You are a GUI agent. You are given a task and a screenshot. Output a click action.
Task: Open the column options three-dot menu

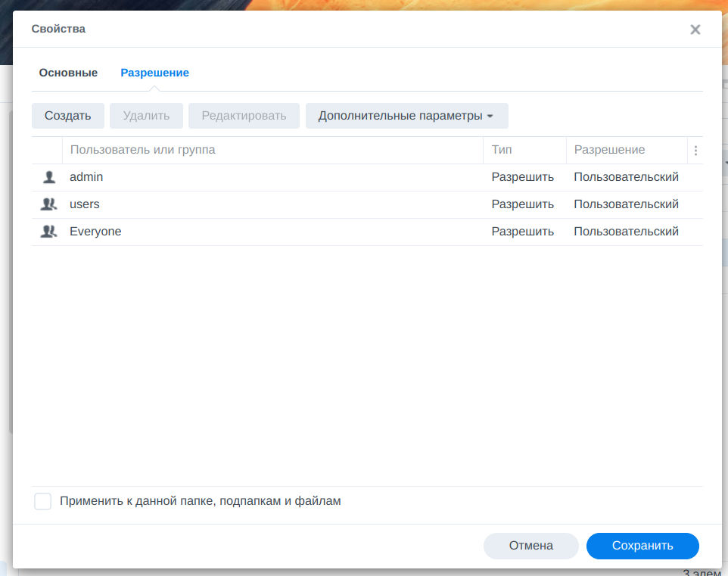pos(695,151)
